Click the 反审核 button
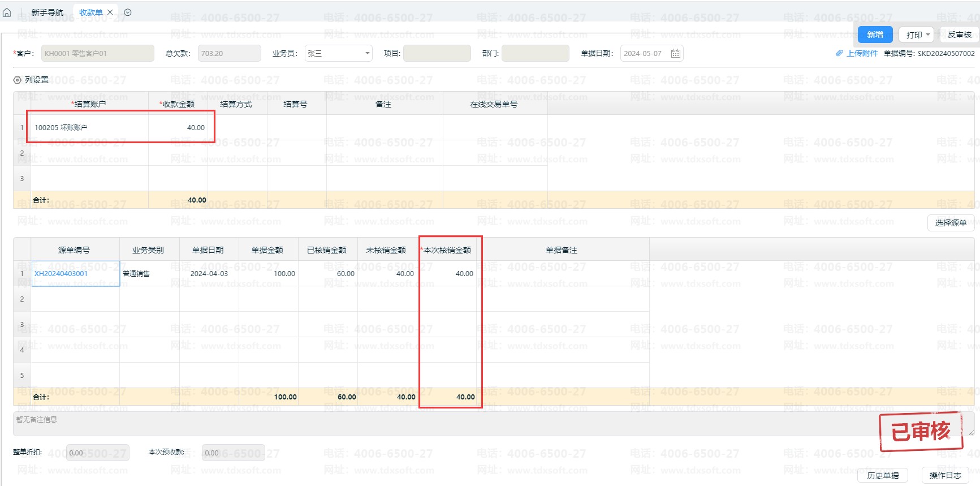The width and height of the screenshot is (980, 486). pyautogui.click(x=959, y=35)
